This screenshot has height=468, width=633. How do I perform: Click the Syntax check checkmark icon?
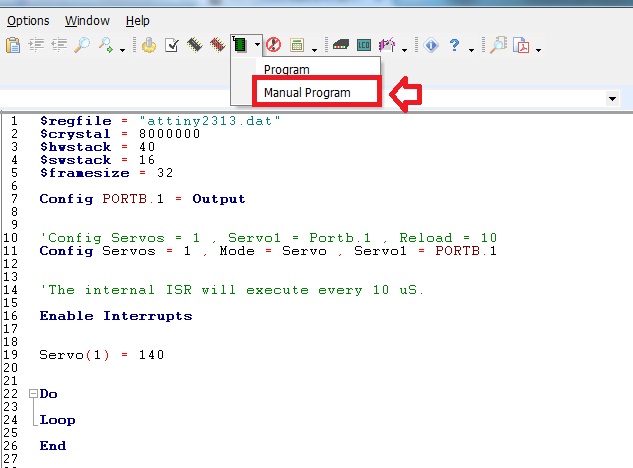pos(172,45)
